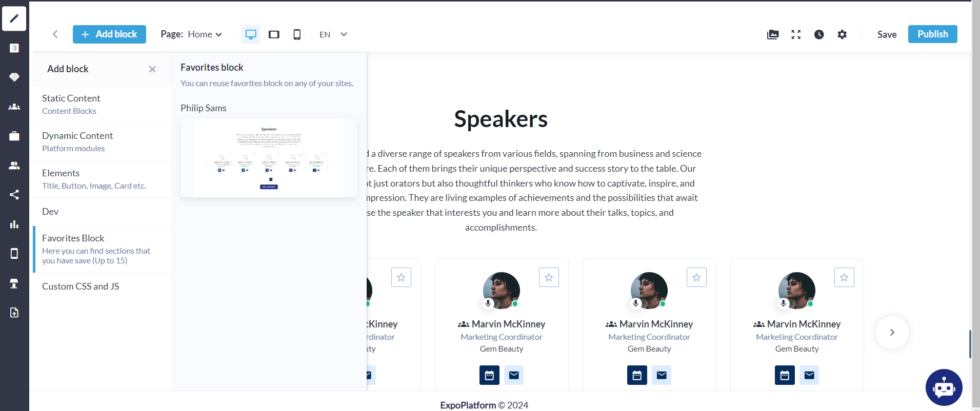
Task: Toggle fullscreen view icon
Action: 796,34
